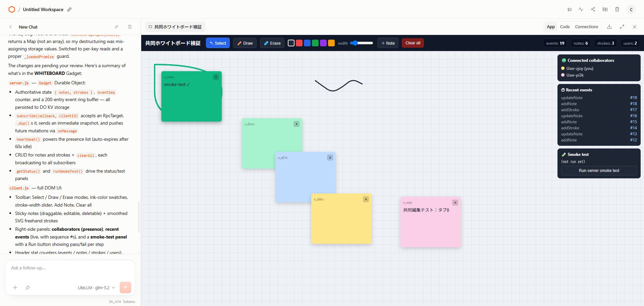
Task: Pick the purple ink swatch
Action: (x=323, y=43)
